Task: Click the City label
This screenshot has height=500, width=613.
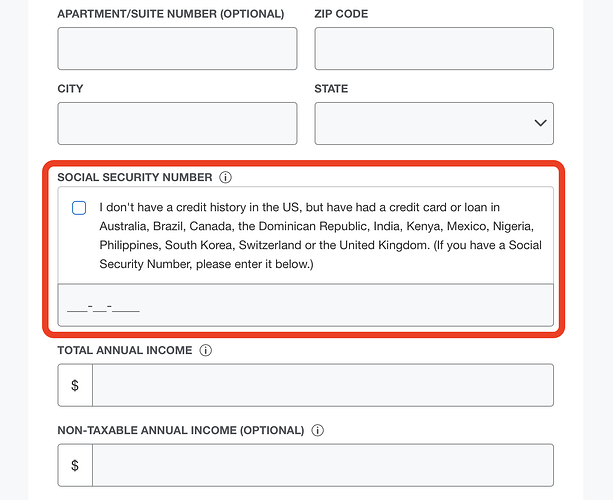Action: [70, 88]
